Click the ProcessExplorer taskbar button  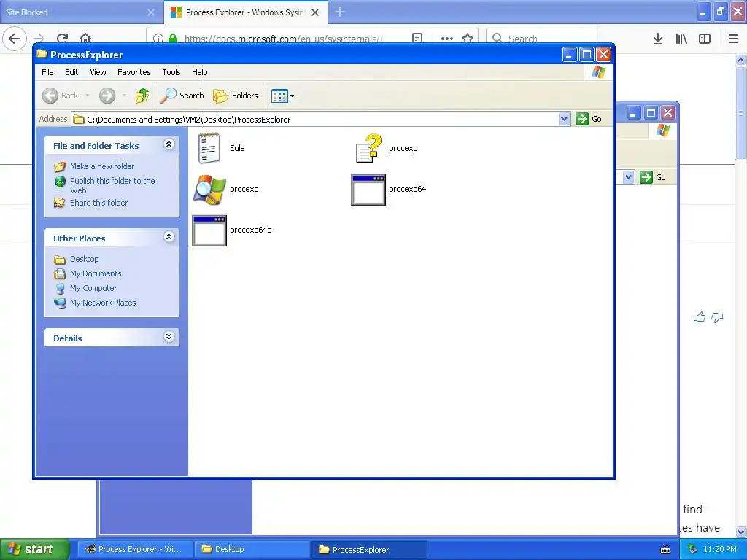click(x=369, y=550)
